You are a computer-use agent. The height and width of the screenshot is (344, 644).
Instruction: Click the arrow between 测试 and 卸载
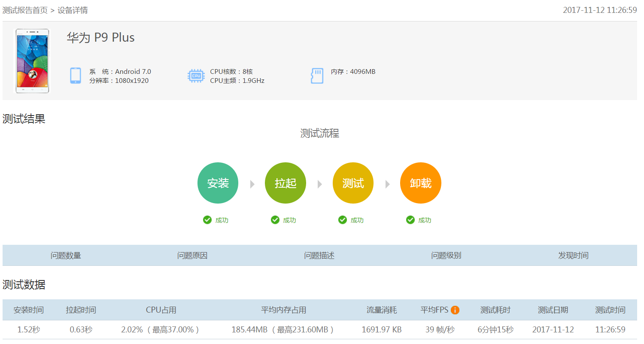tap(388, 184)
